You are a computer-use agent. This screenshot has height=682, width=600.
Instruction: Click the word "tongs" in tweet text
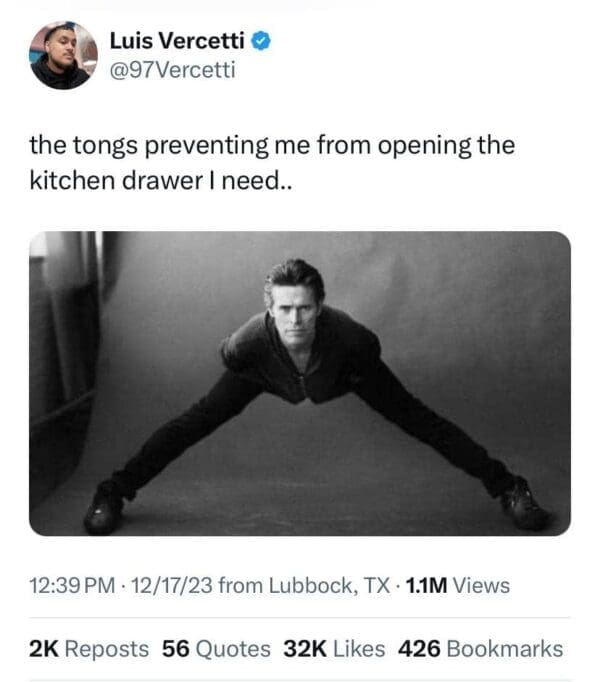[x=99, y=145]
